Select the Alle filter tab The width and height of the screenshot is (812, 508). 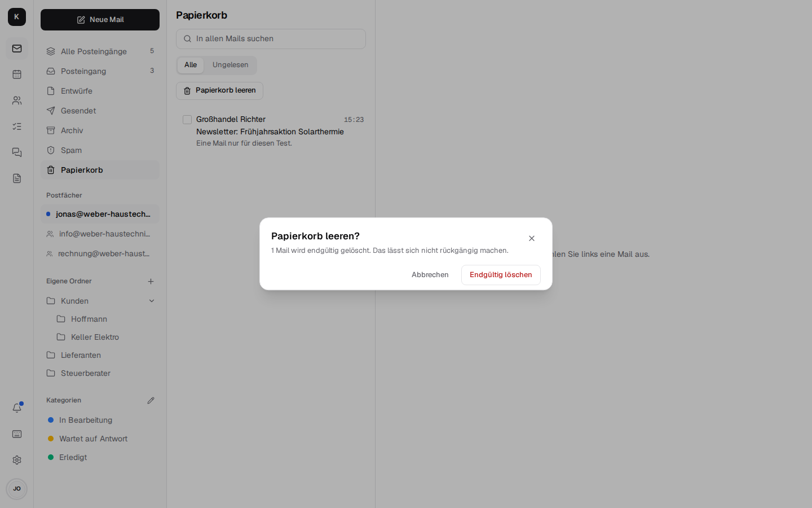coord(191,65)
